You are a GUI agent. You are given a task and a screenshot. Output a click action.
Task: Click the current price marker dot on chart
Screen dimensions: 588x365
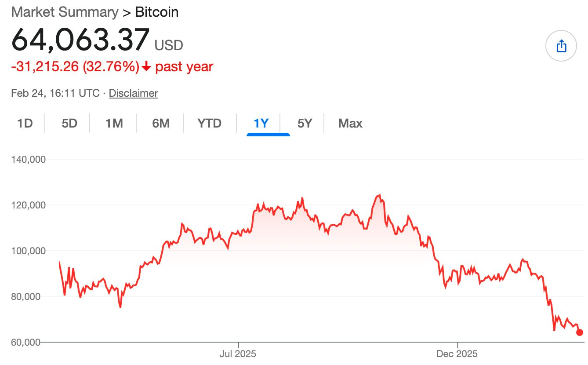(579, 333)
